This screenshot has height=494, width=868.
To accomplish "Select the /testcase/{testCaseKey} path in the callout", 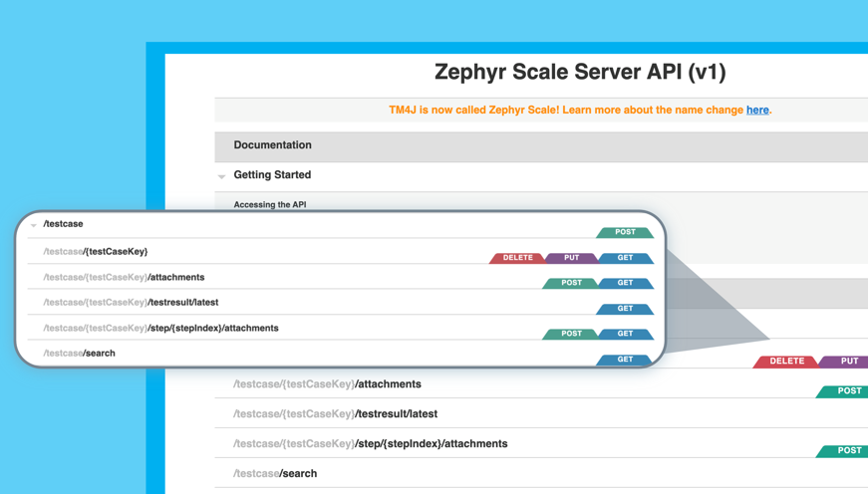I will click(x=96, y=252).
